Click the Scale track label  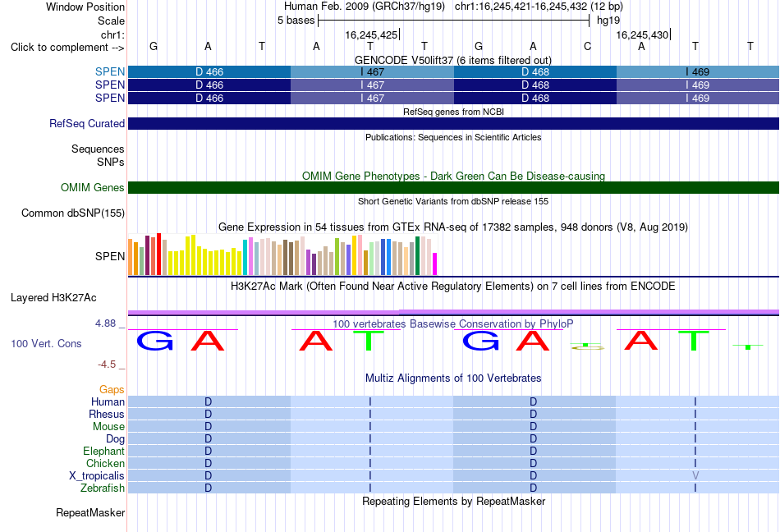[x=111, y=21]
